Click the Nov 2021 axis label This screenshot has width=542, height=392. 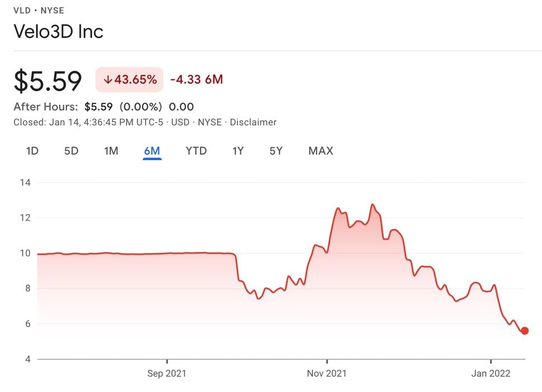coord(327,373)
